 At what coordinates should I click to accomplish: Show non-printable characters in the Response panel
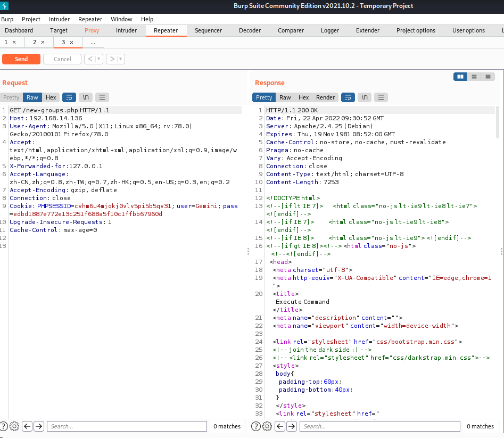[x=365, y=97]
